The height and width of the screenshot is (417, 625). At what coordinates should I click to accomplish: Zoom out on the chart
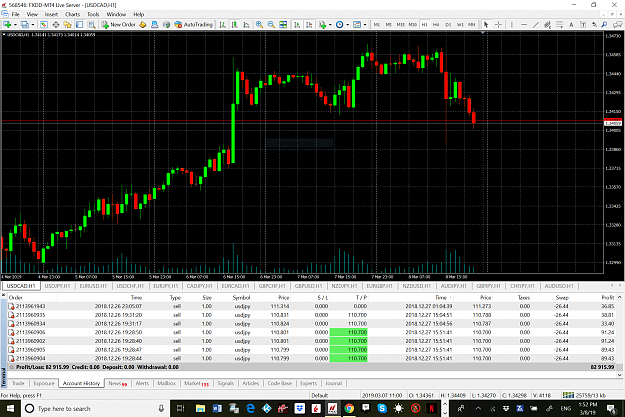(x=271, y=25)
